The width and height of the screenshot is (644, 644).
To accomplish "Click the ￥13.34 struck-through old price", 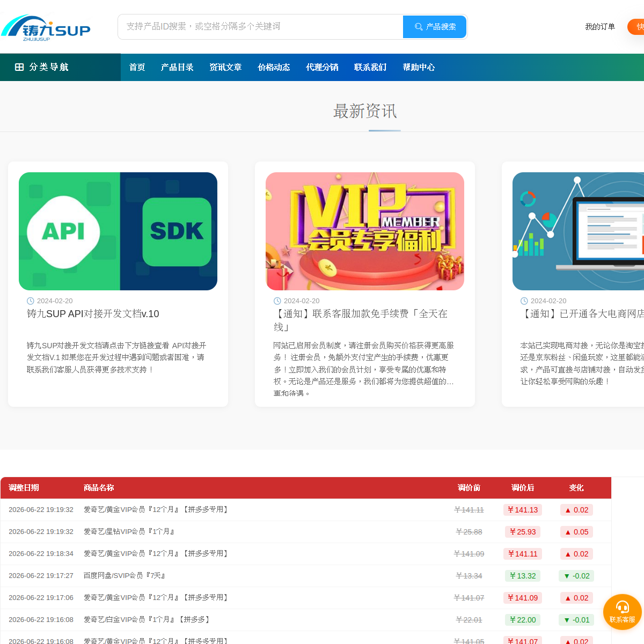I will [x=469, y=576].
